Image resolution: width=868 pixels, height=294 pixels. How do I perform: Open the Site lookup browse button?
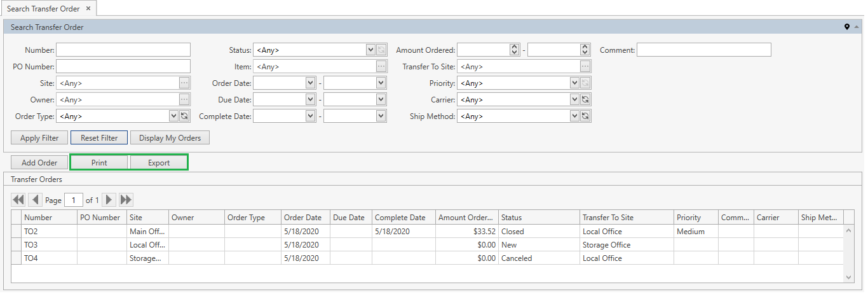pos(184,83)
